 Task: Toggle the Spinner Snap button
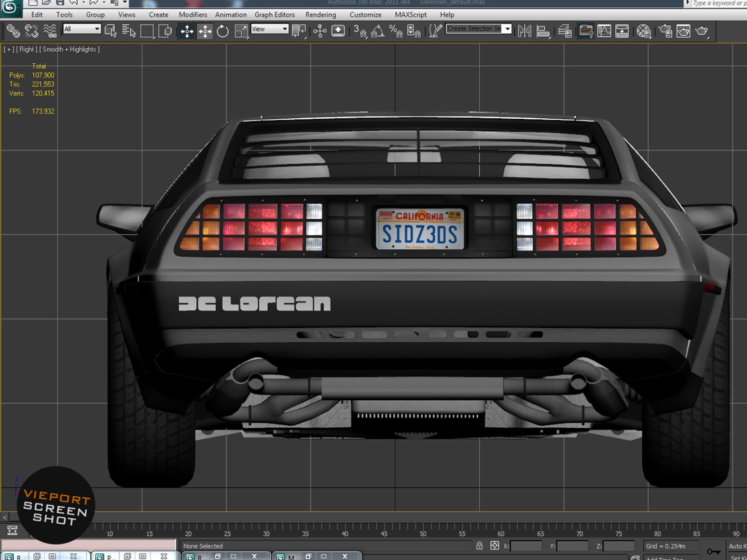414,31
